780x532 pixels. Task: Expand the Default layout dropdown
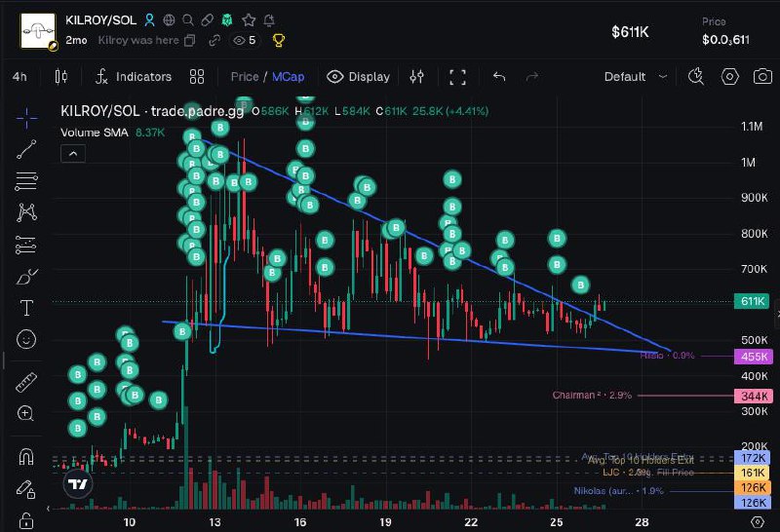(636, 77)
